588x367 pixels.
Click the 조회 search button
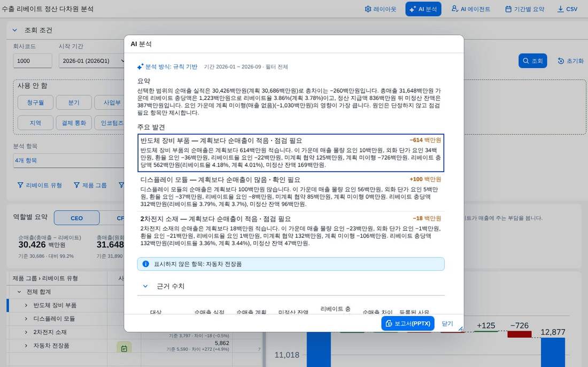tap(532, 61)
